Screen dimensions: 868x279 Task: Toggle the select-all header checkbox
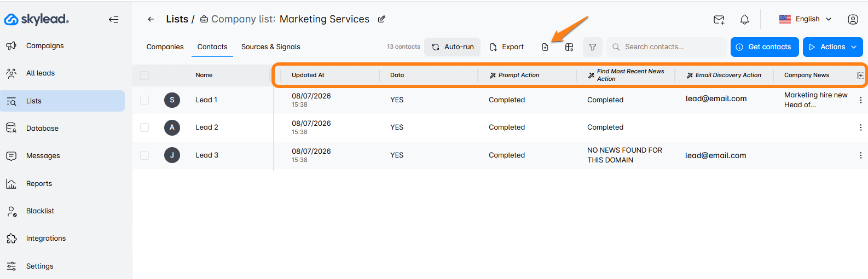coord(144,75)
